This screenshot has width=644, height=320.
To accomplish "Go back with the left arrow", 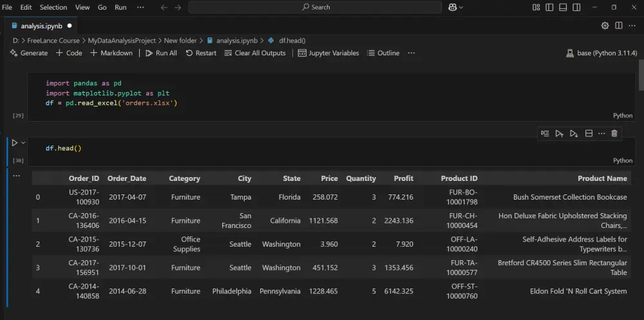I will pos(164,7).
